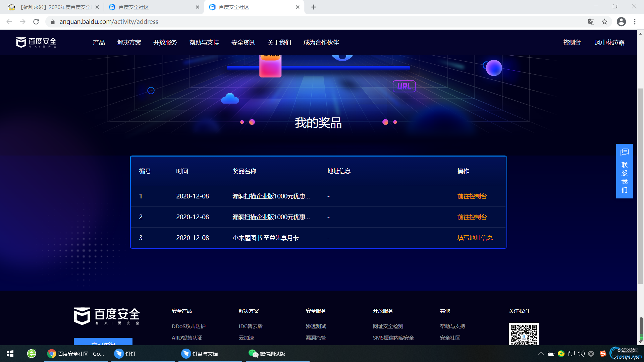Go to 控制台 in top header
Viewport: 644px width, 362px height.
click(x=572, y=43)
